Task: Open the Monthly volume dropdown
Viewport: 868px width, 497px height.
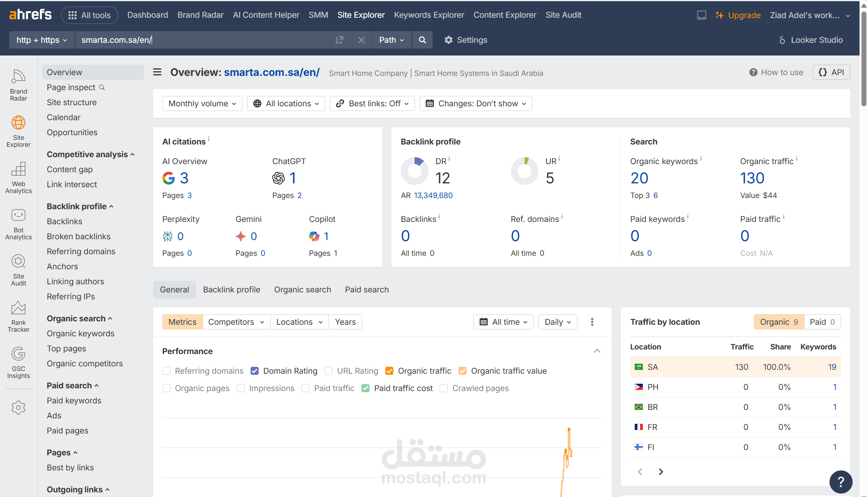Action: point(202,103)
